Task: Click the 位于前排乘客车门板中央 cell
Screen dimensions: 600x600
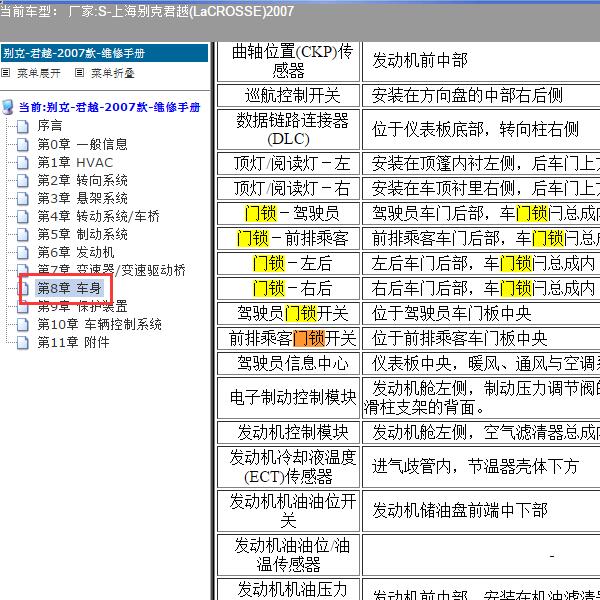Action: click(x=481, y=338)
